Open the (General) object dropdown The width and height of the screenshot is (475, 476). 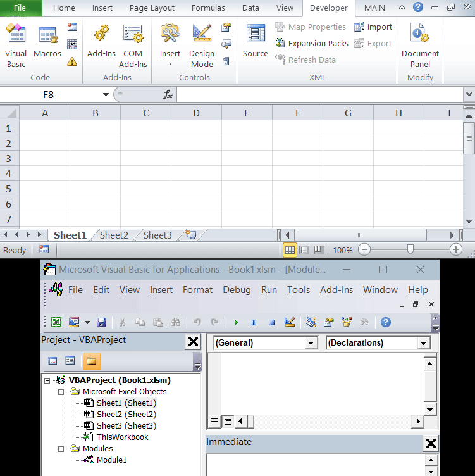pyautogui.click(x=311, y=343)
